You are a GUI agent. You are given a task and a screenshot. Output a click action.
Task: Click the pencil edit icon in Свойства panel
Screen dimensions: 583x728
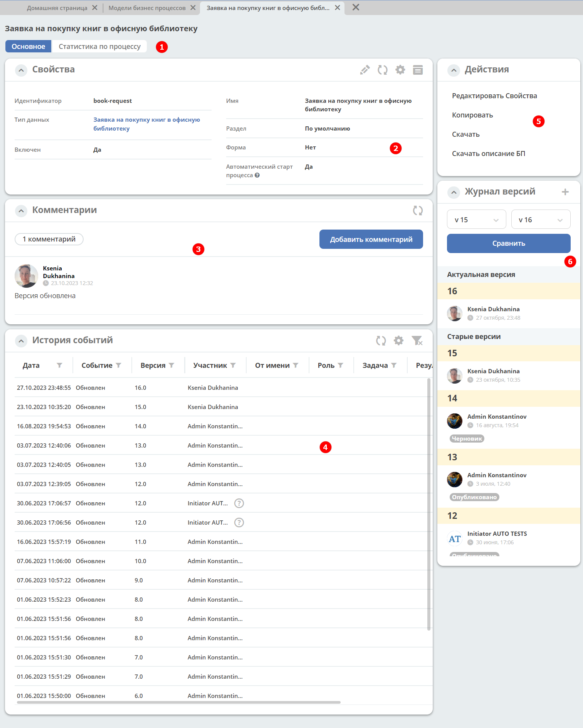click(x=365, y=70)
